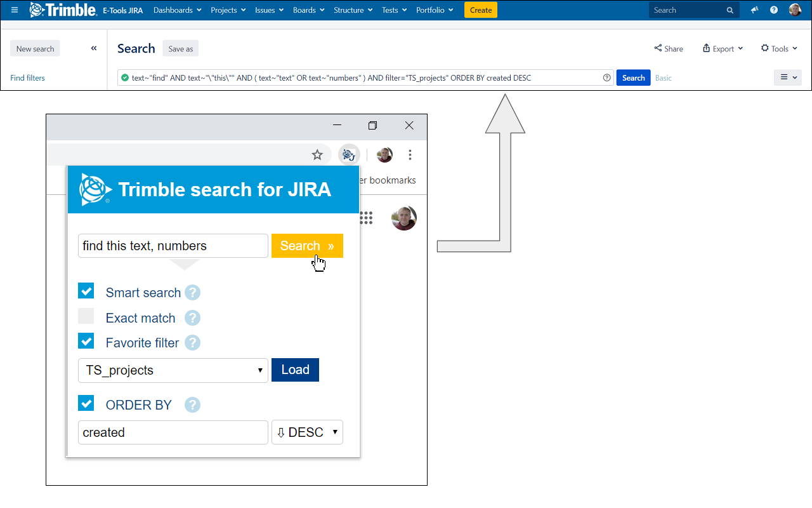Minimize the Chrome browser window
Screen dimensions: 812x508
click(337, 125)
